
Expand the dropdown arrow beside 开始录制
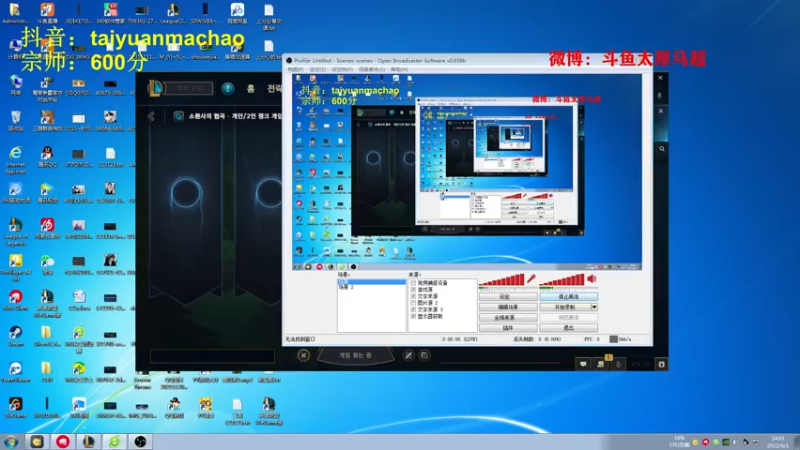(x=594, y=307)
